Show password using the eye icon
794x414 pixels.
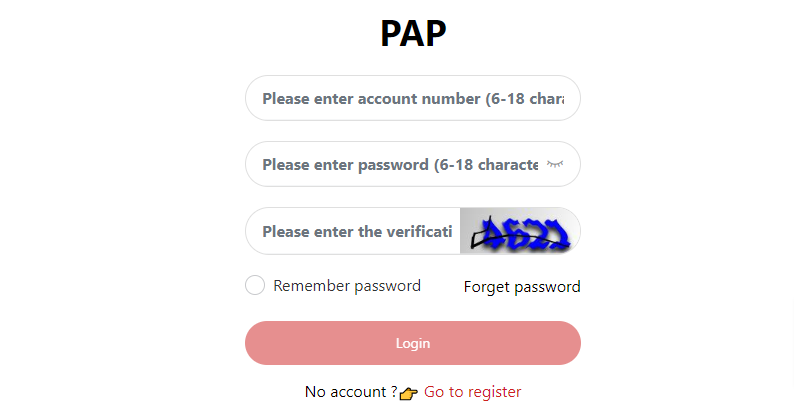[x=554, y=164]
